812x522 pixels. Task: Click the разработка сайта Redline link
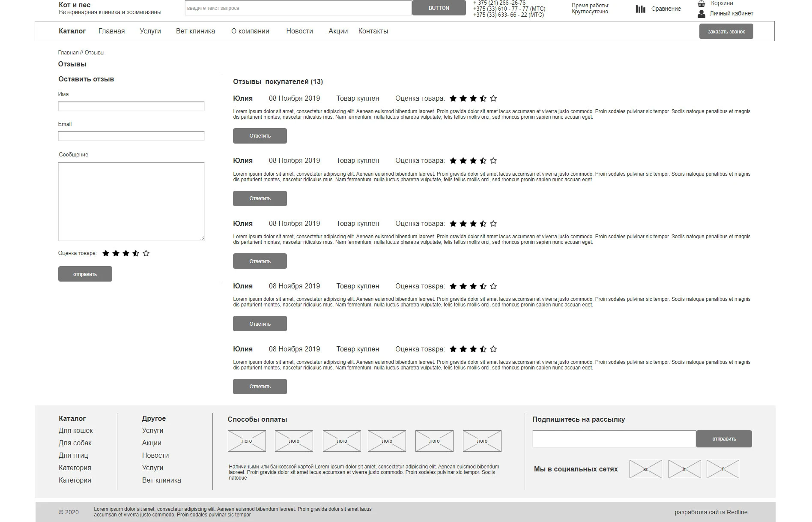coord(711,512)
